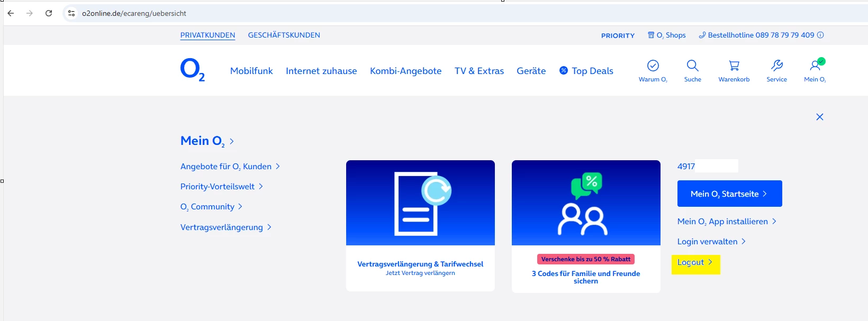The image size is (868, 321).
Task: Open the Mein O2 user icon
Action: click(815, 66)
